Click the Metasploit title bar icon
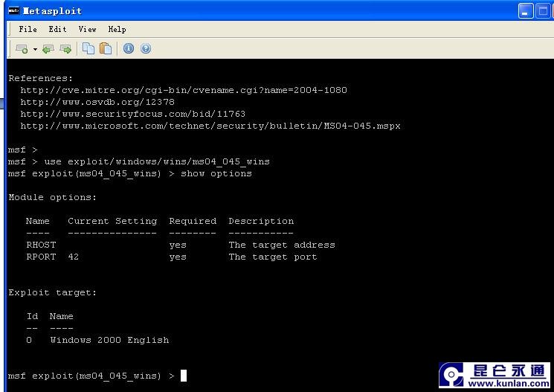Viewport: 554px width, 392px height. [13, 10]
